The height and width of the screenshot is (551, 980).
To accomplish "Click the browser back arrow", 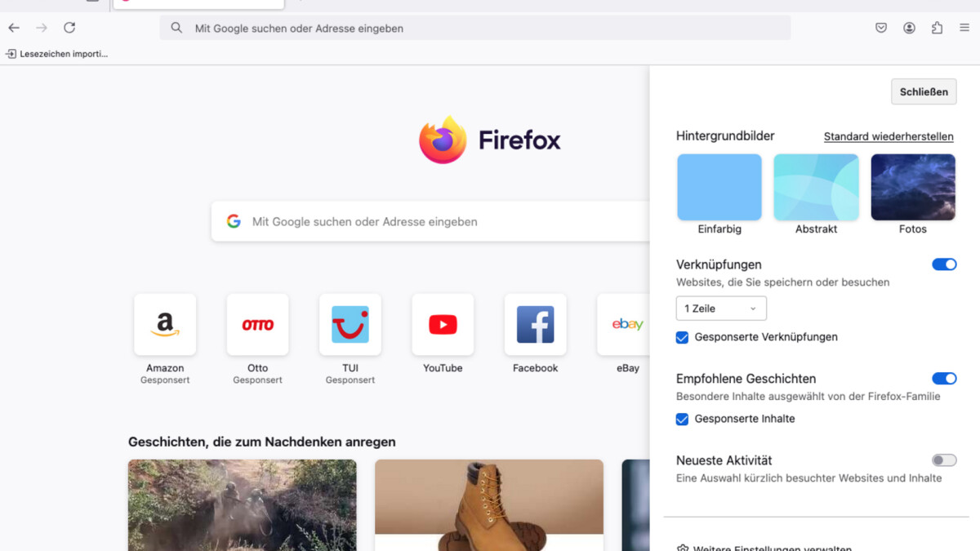I will point(13,27).
